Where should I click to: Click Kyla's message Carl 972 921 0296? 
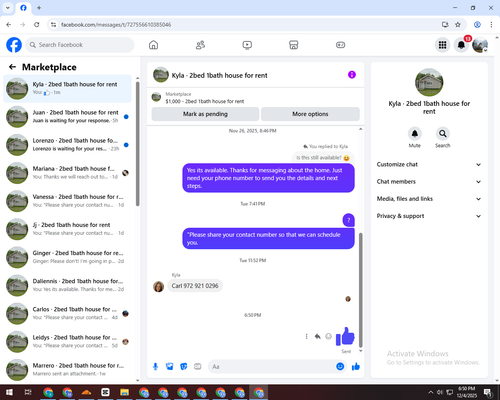pyautogui.click(x=195, y=286)
